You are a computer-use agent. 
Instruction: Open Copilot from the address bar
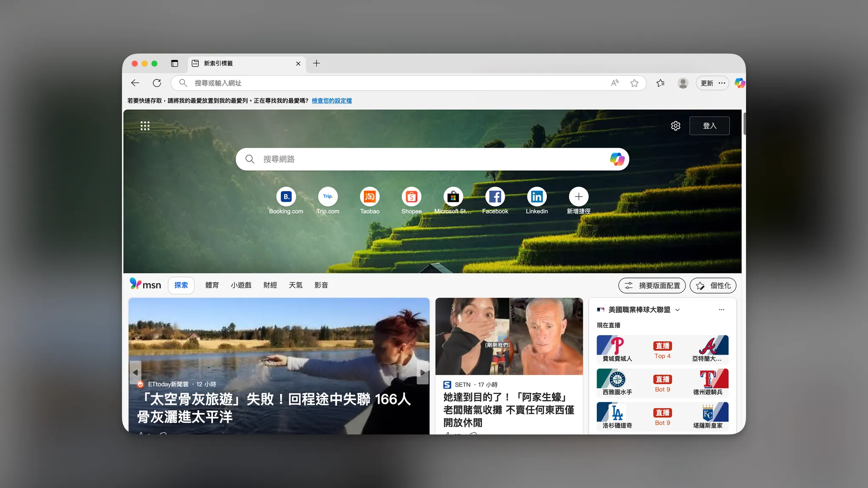tap(740, 83)
